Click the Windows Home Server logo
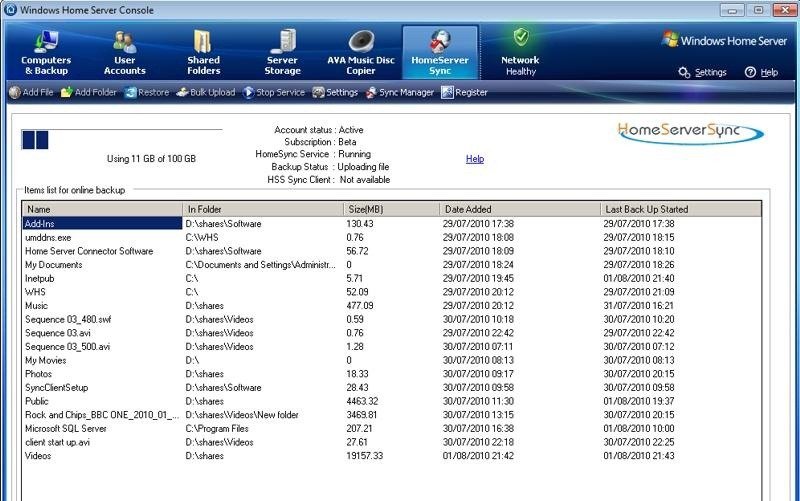Screen dimensions: 800x501 724,40
